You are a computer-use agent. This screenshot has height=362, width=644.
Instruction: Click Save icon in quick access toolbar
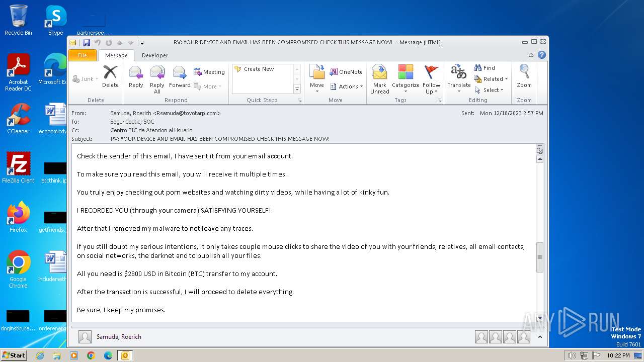pyautogui.click(x=87, y=43)
